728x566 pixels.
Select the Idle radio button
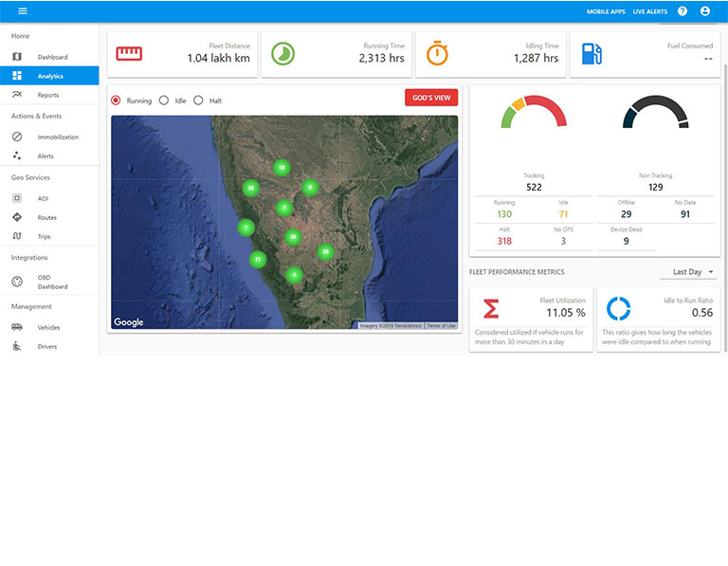tap(164, 100)
